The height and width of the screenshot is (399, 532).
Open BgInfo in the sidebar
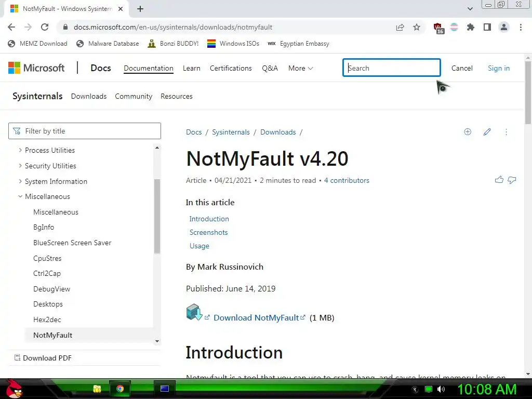(x=44, y=228)
